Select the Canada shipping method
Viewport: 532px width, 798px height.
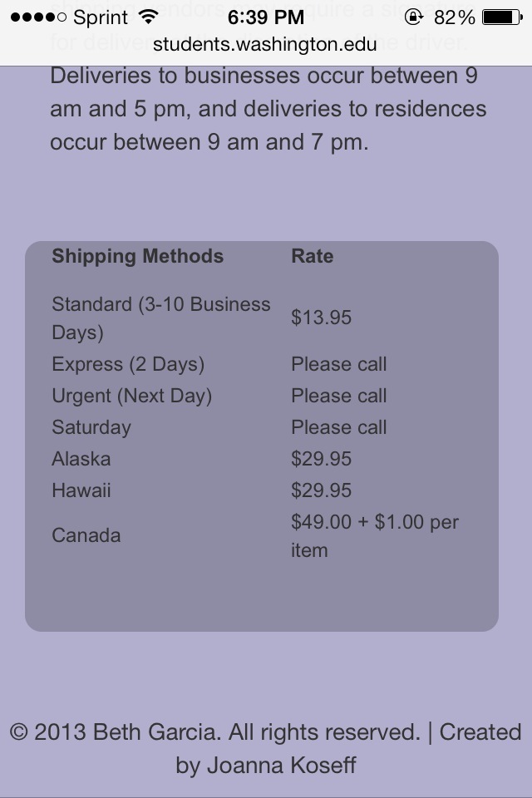tap(86, 535)
